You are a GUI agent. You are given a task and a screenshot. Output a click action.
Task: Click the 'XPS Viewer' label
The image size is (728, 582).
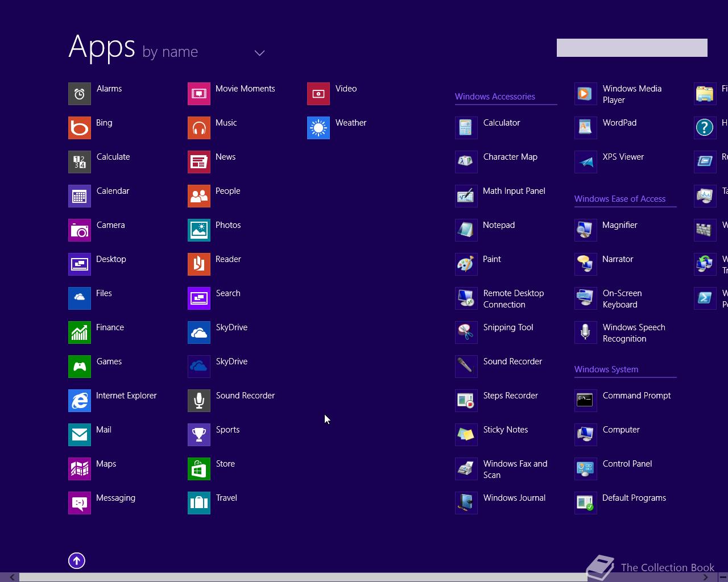623,157
